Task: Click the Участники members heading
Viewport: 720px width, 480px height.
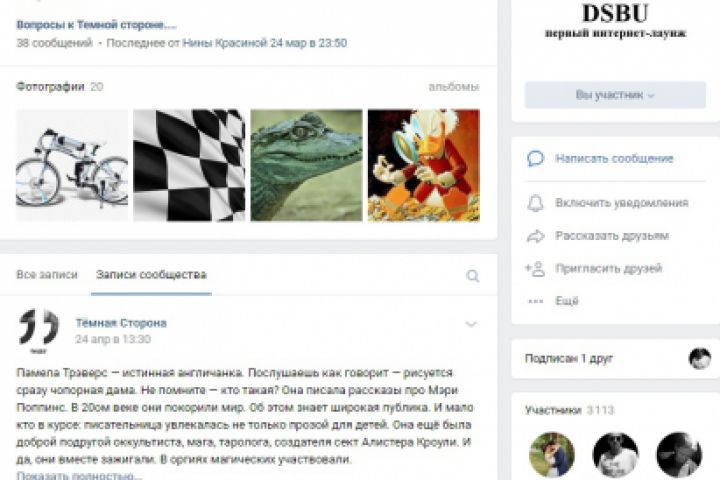Action: coord(553,410)
